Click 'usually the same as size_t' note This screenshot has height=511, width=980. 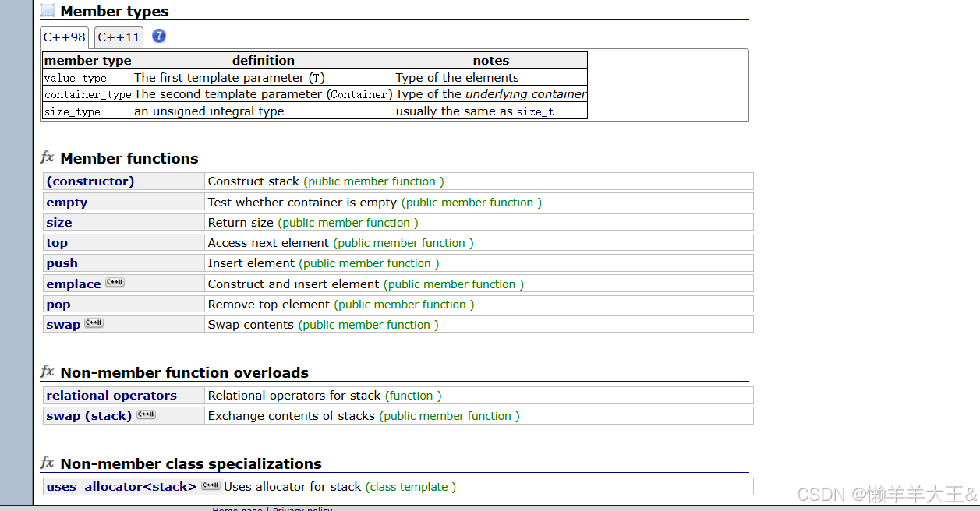491,111
